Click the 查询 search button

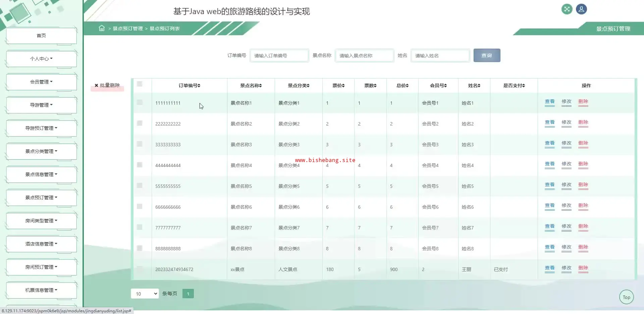[487, 55]
